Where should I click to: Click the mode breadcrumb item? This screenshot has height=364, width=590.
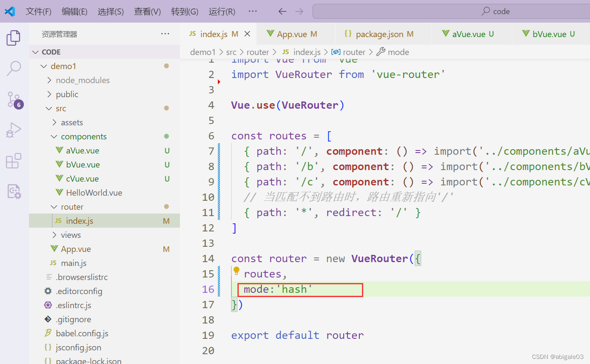click(398, 52)
